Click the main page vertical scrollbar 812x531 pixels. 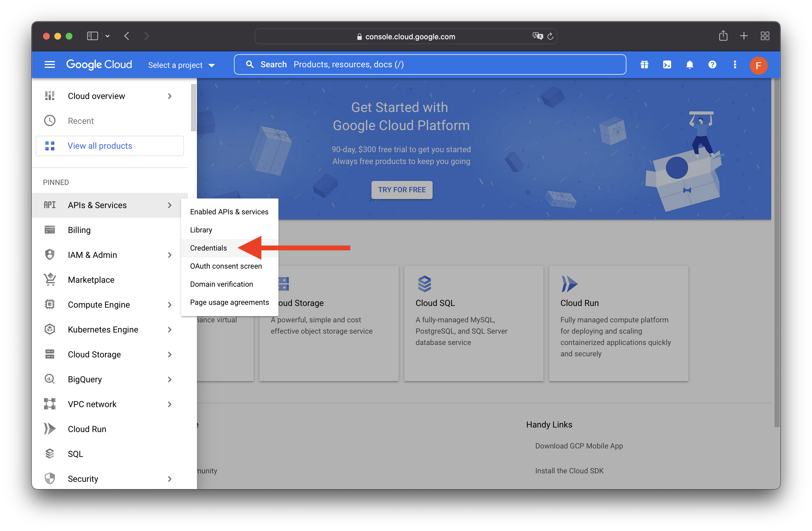(x=777, y=252)
